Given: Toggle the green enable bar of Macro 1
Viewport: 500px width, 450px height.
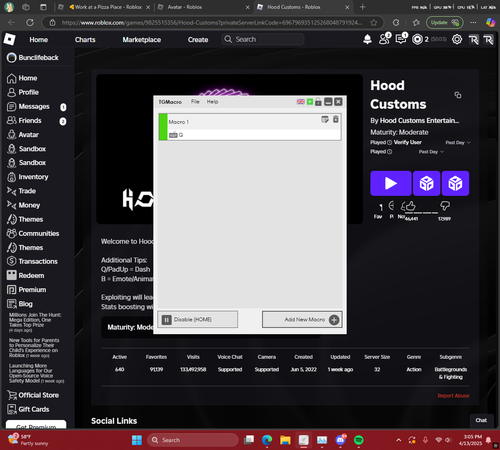Looking at the screenshot, I should click(x=163, y=127).
